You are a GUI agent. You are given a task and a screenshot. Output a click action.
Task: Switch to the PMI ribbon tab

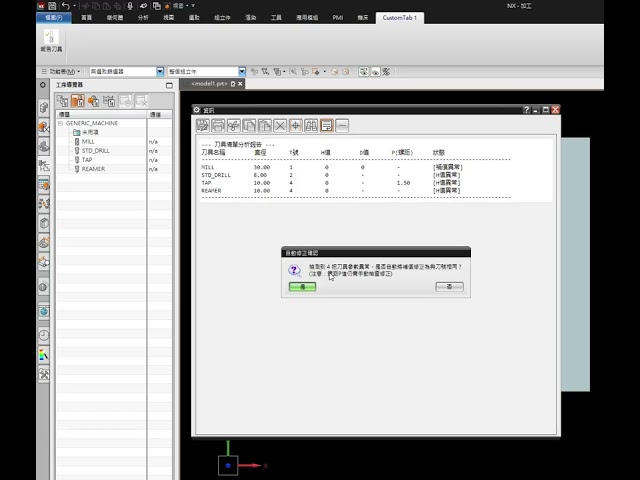click(x=338, y=18)
